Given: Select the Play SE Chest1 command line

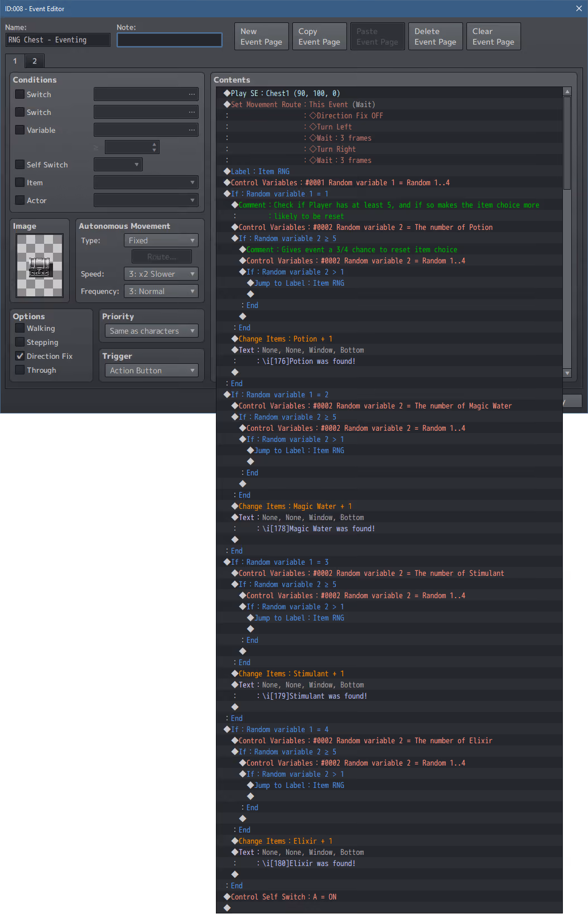Looking at the screenshot, I should (x=390, y=93).
